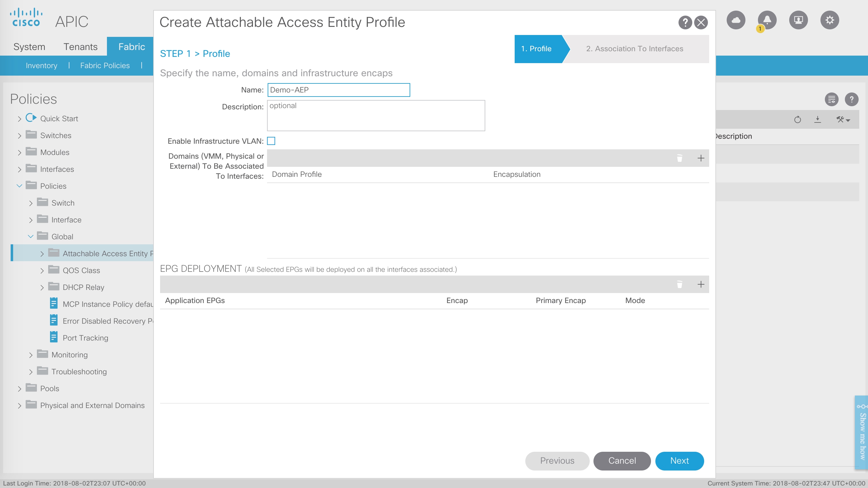868x488 pixels.
Task: Click the Description text area
Action: pyautogui.click(x=376, y=116)
